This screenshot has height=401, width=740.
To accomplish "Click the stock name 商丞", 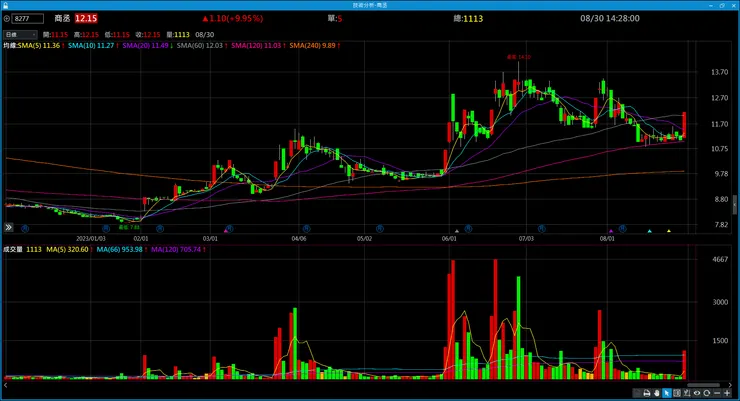I will coord(62,18).
